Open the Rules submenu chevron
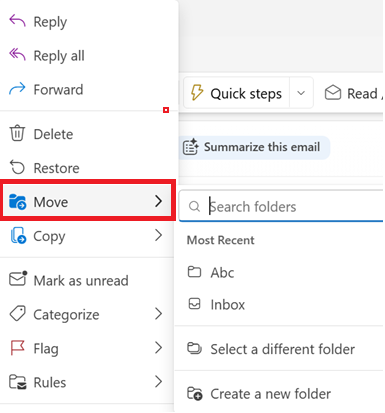This screenshot has height=413, width=385. click(x=159, y=381)
